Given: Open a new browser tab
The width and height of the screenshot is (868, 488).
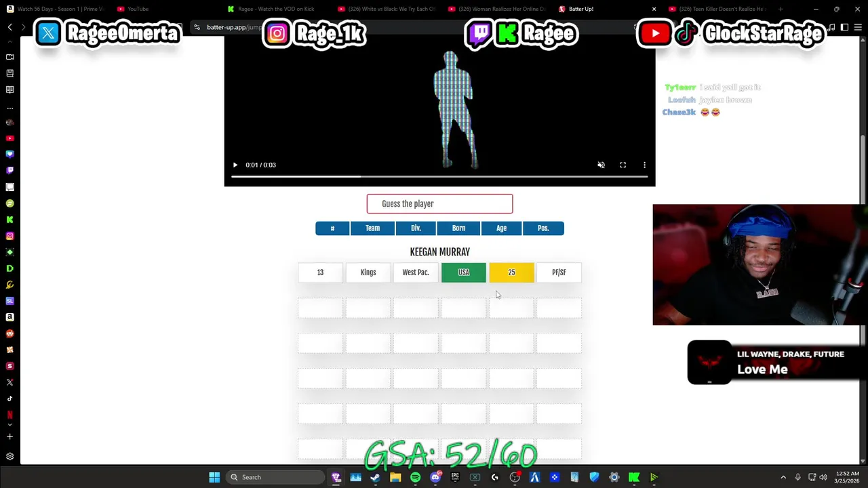Looking at the screenshot, I should point(781,9).
